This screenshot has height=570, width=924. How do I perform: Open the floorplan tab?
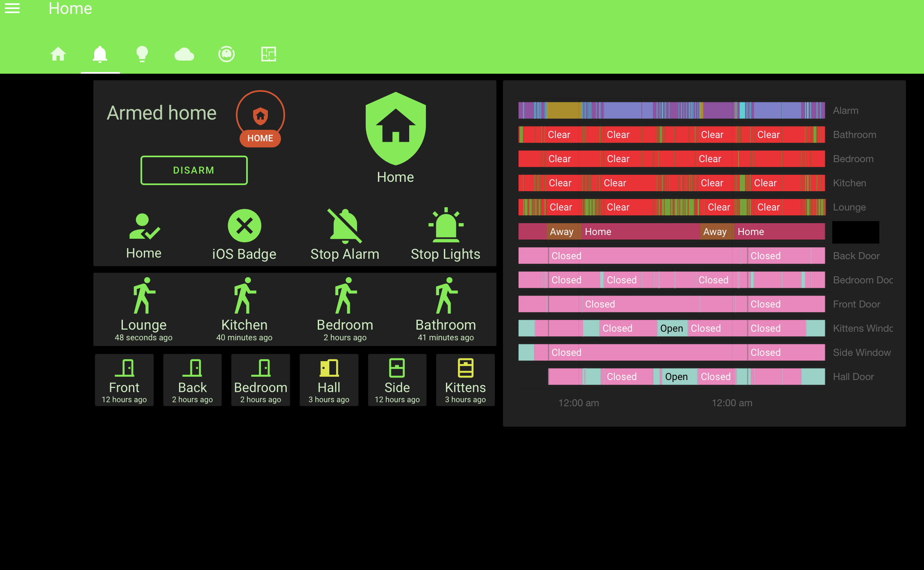[269, 54]
